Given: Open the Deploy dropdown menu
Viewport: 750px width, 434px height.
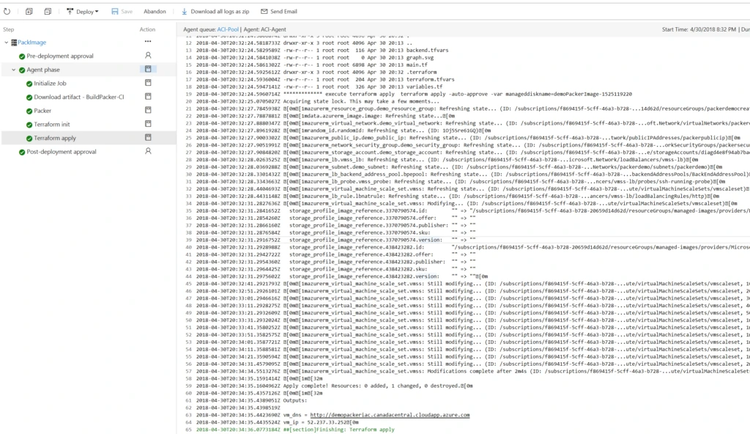Looking at the screenshot, I should pos(82,11).
